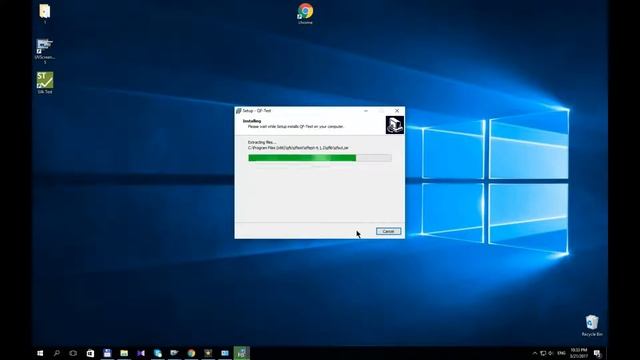Open the Recycle Bin

click(592, 325)
